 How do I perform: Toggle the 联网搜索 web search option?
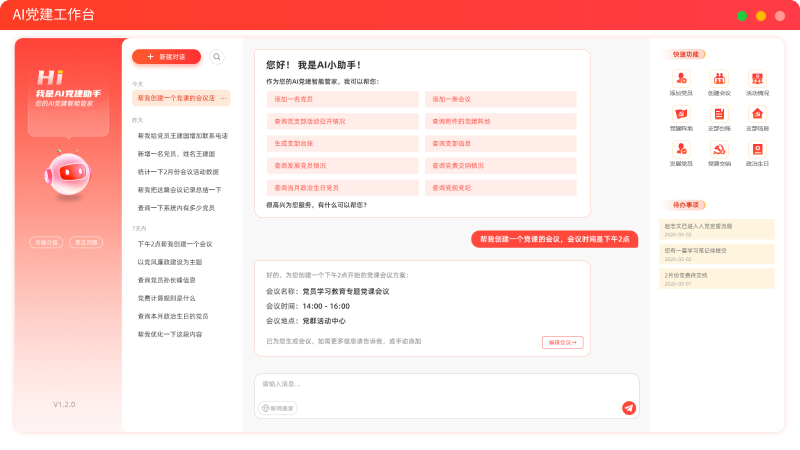pyautogui.click(x=278, y=408)
